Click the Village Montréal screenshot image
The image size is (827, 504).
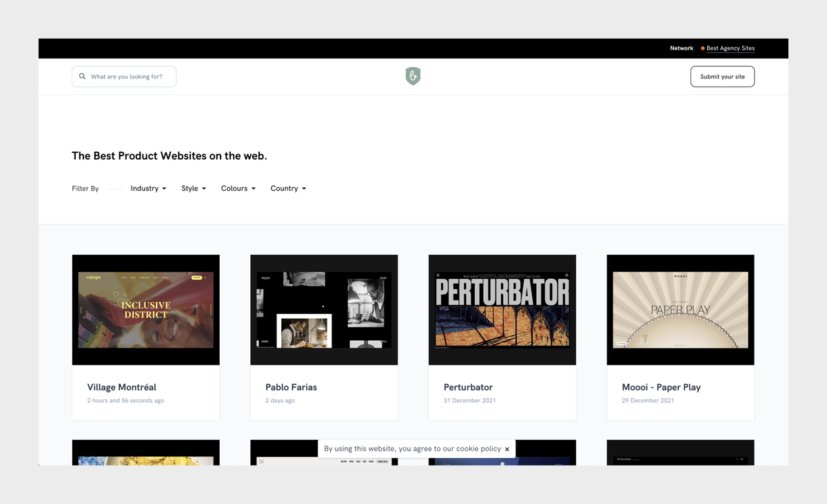(x=145, y=309)
